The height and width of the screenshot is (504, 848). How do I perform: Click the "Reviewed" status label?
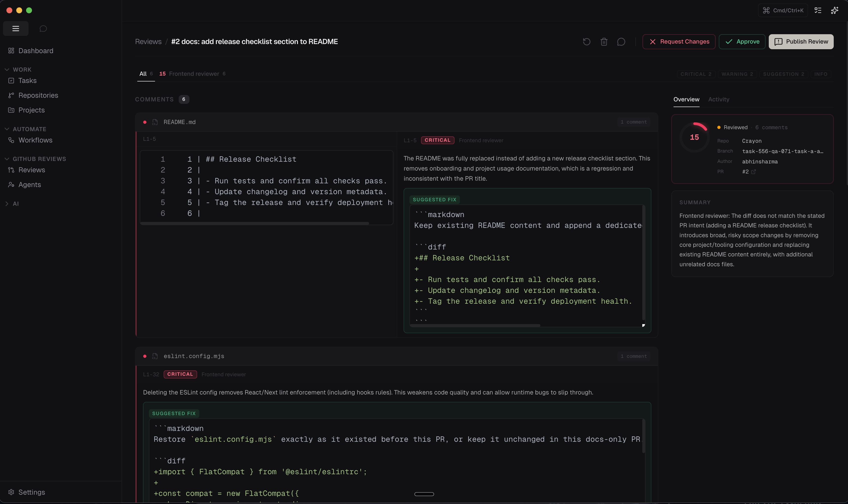[735, 128]
